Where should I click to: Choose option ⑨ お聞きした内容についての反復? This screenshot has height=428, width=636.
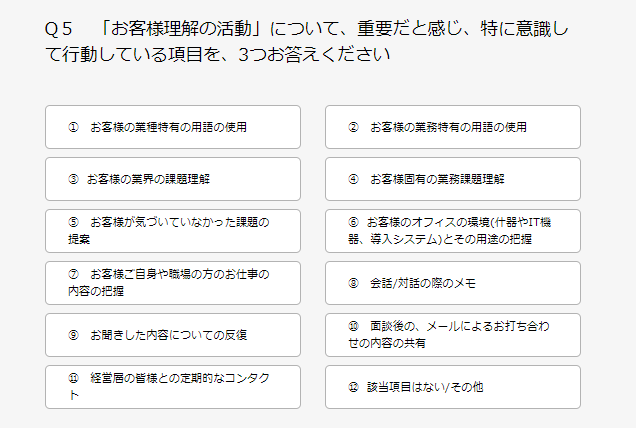173,335
